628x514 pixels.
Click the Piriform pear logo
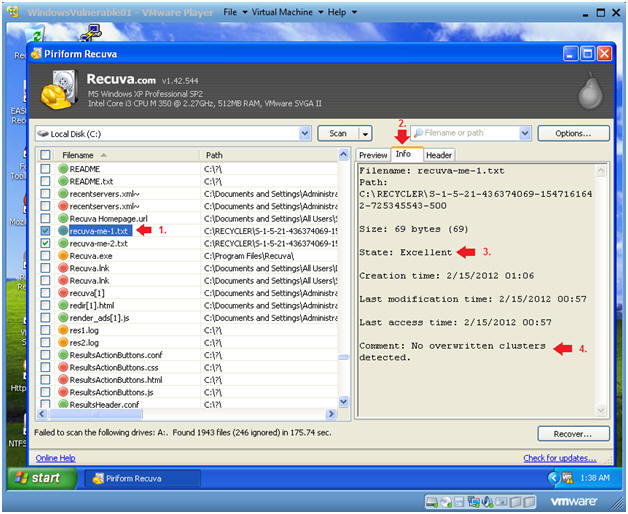(590, 91)
